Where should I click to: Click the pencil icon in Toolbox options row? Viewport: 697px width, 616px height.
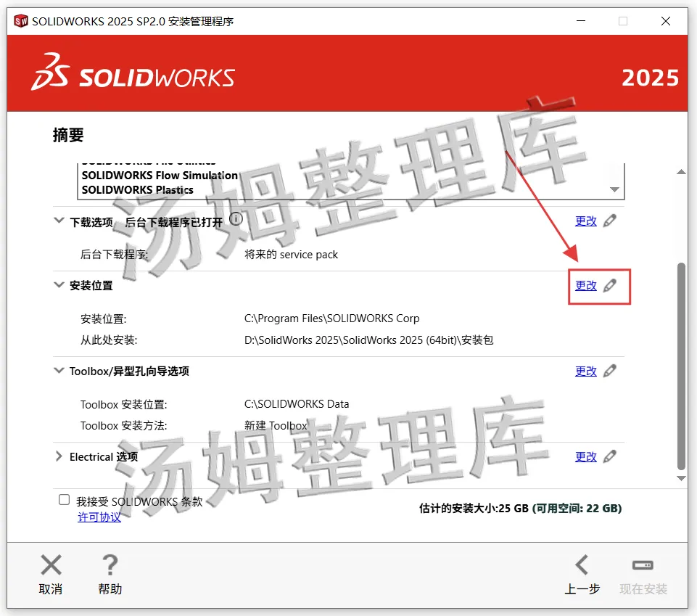pos(610,371)
